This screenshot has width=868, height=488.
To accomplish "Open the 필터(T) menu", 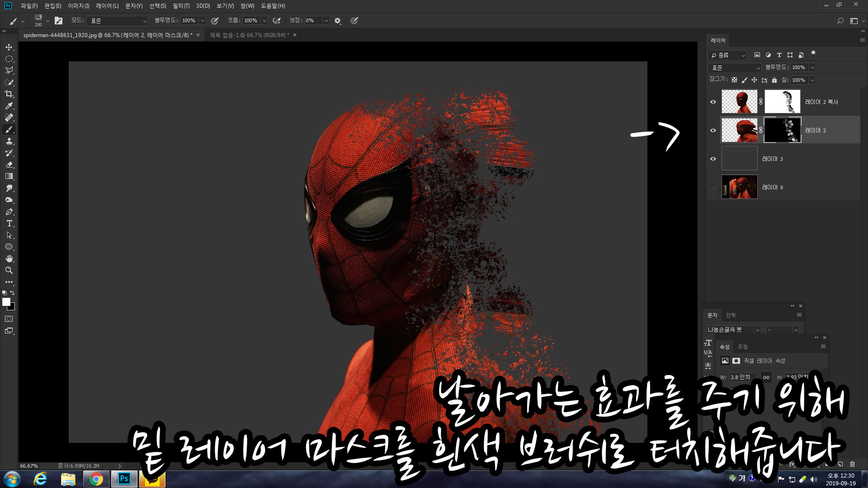I will [x=181, y=6].
